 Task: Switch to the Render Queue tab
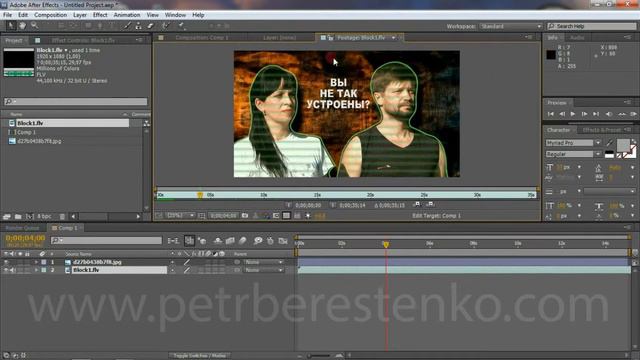coord(22,228)
